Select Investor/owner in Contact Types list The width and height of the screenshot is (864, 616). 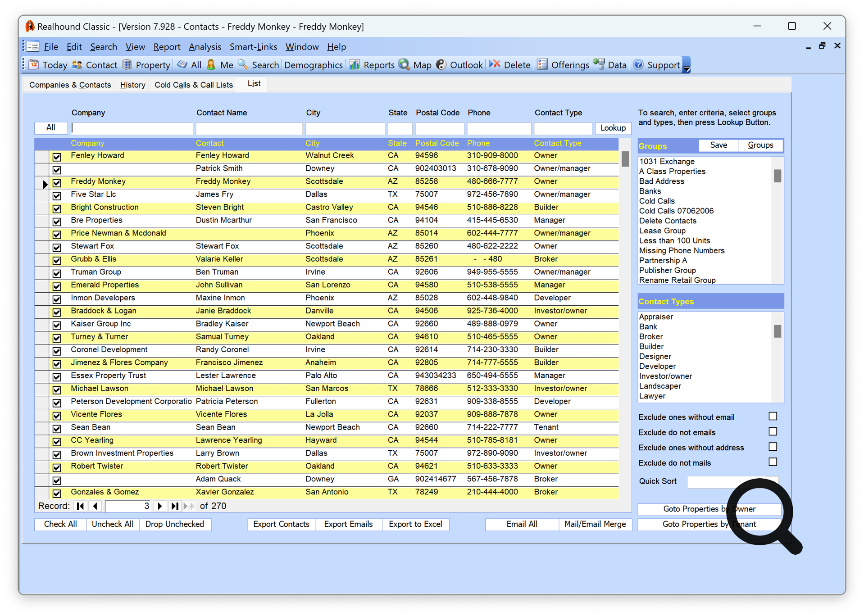(x=665, y=376)
